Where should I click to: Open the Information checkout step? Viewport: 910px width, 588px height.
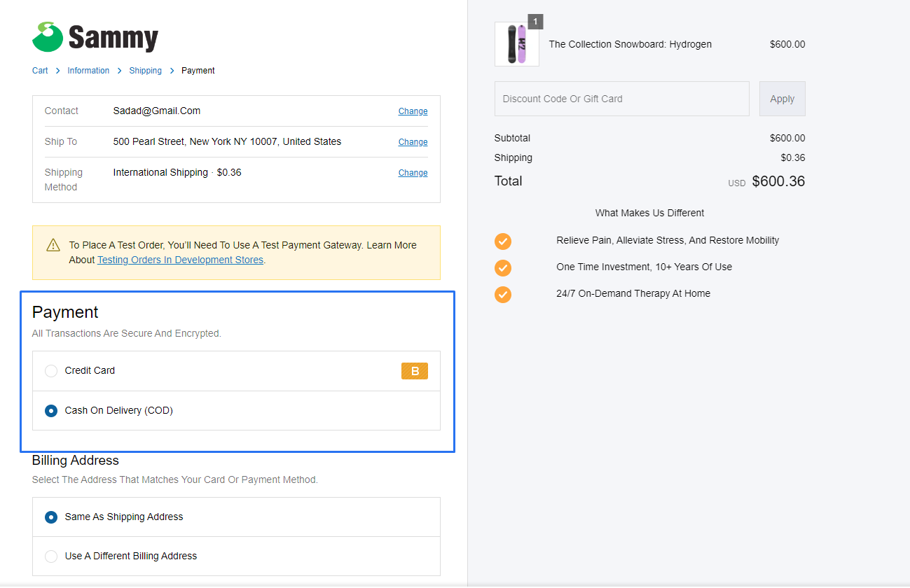(x=88, y=70)
